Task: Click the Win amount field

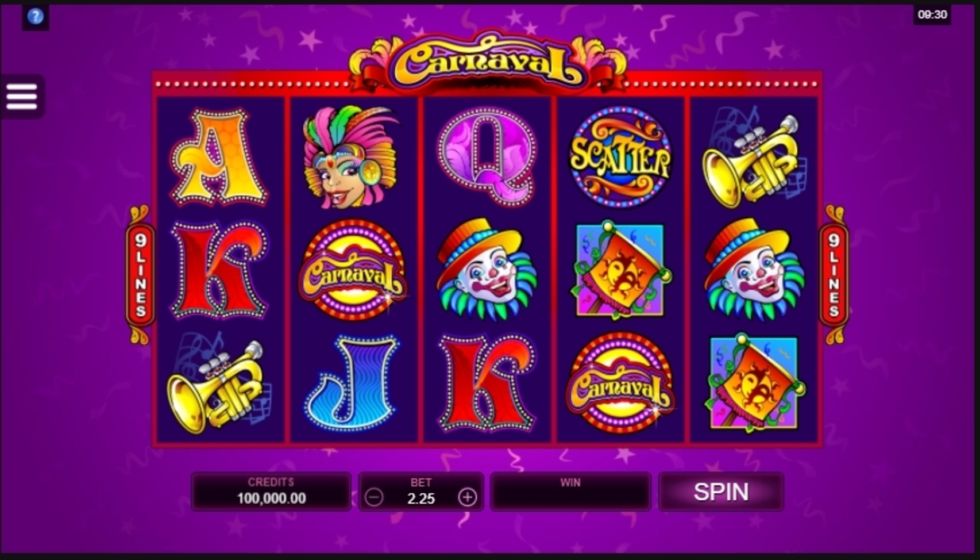Action: click(570, 492)
